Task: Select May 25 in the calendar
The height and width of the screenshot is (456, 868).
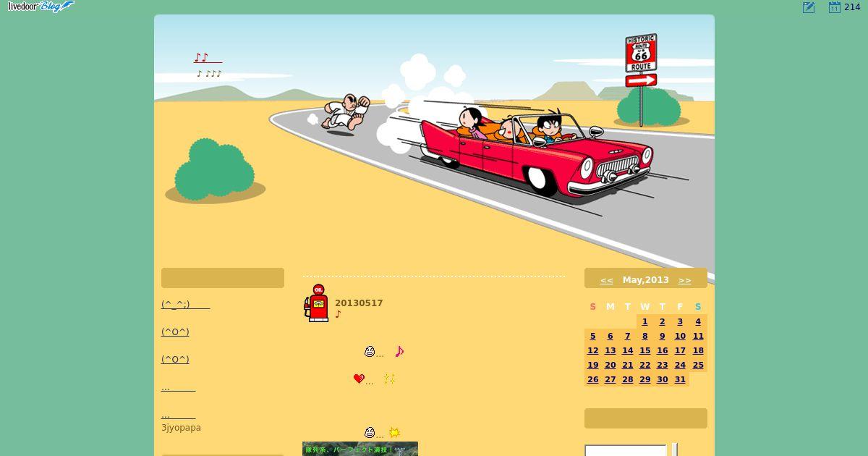Action: point(698,365)
